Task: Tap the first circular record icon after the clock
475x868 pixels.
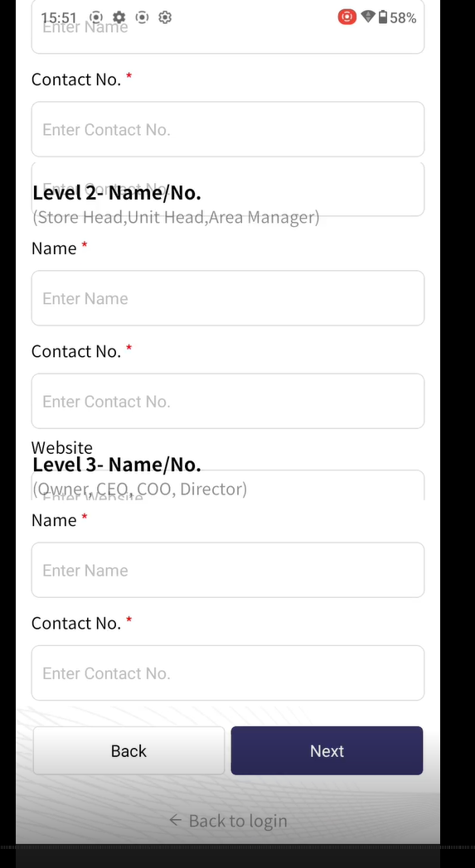Action: (x=96, y=17)
